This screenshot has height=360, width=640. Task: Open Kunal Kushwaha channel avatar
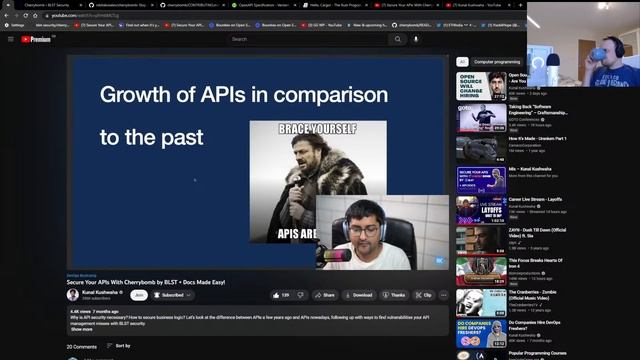tap(73, 295)
